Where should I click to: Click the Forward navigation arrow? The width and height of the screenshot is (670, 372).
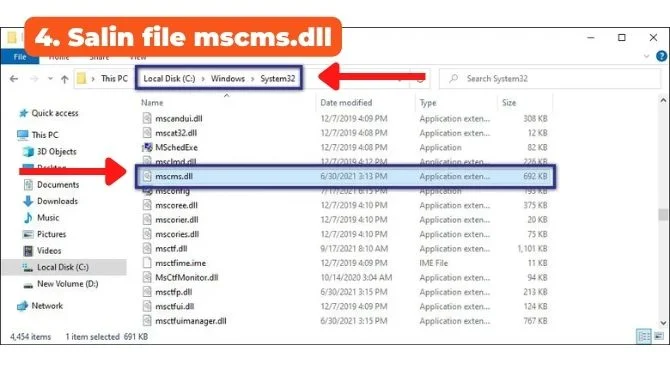pyautogui.click(x=34, y=79)
